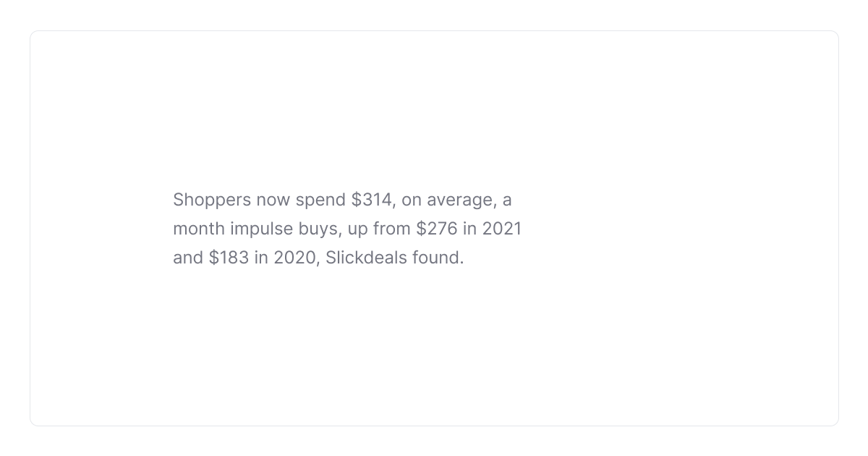Viewport: 868px width, 456px height.
Task: Click the single letter "a" ending the first line
Action: tap(507, 200)
